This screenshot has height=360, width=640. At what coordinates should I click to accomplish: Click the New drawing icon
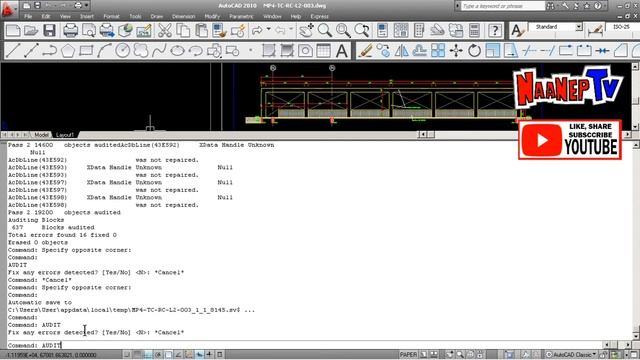13,31
